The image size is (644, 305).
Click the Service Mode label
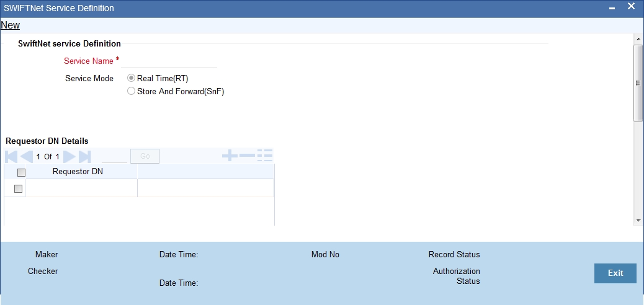point(89,78)
